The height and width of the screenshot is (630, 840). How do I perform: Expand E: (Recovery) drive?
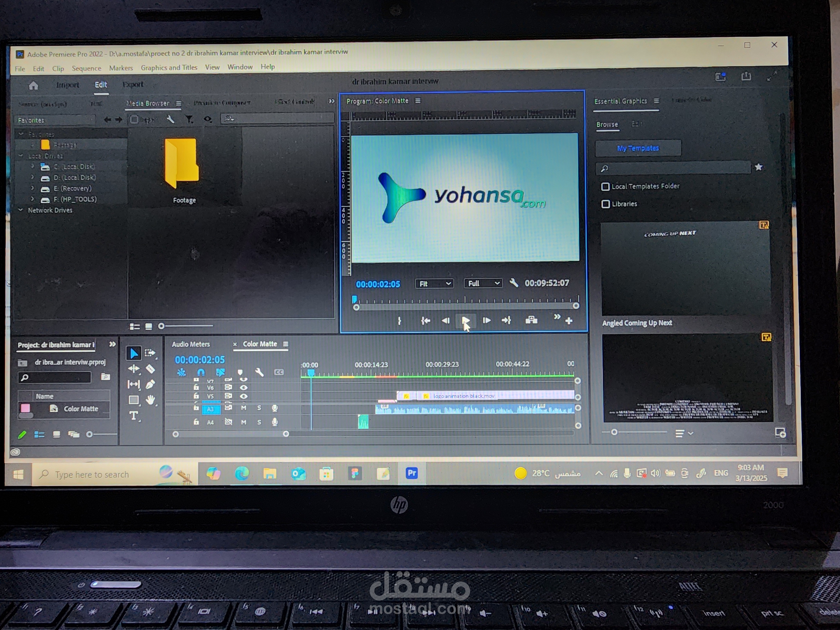(33, 188)
